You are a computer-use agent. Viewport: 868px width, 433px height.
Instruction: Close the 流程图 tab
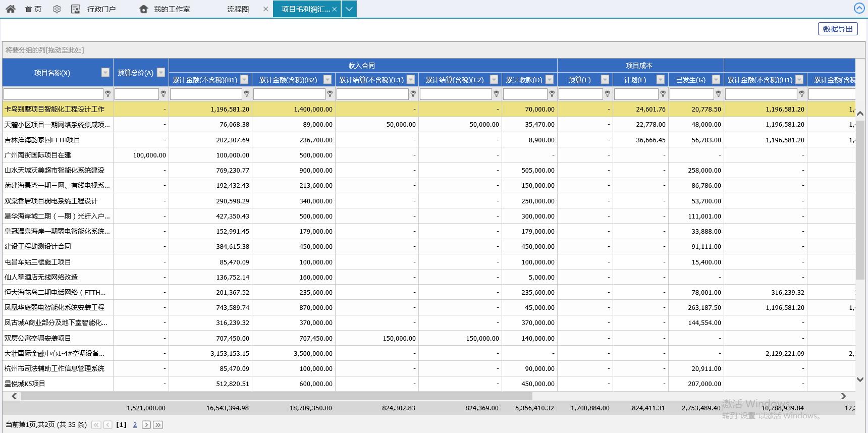click(265, 9)
